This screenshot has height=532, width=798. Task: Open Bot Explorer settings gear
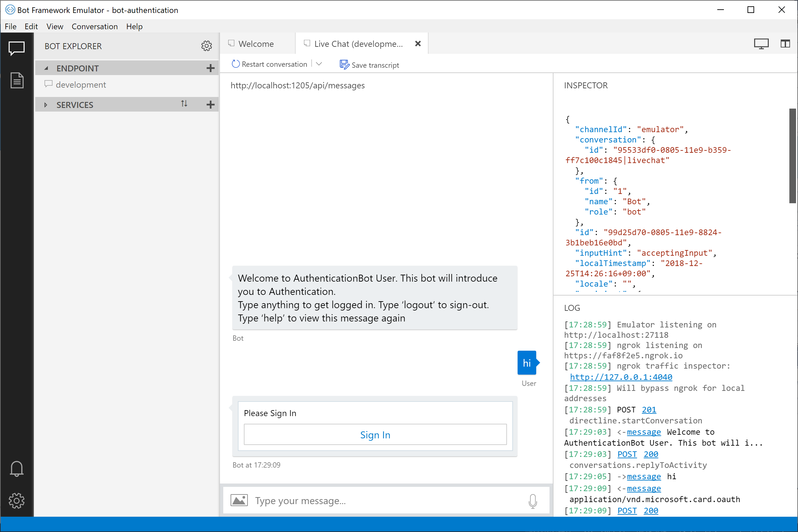click(x=206, y=46)
